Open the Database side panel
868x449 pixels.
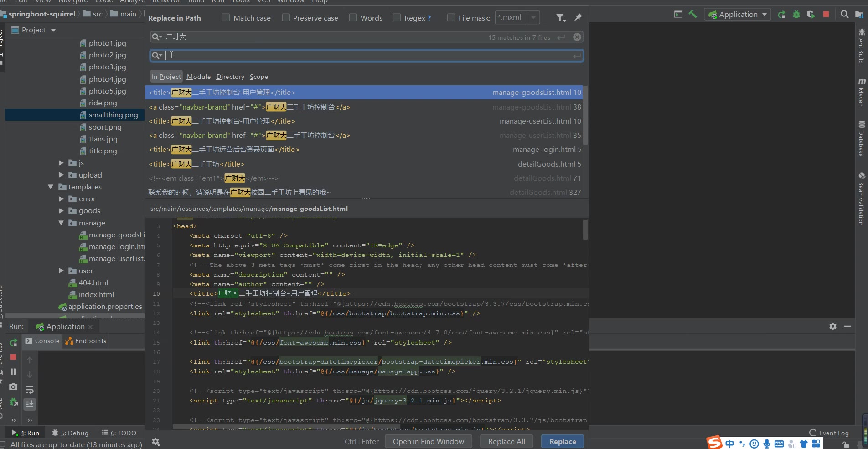pos(861,139)
